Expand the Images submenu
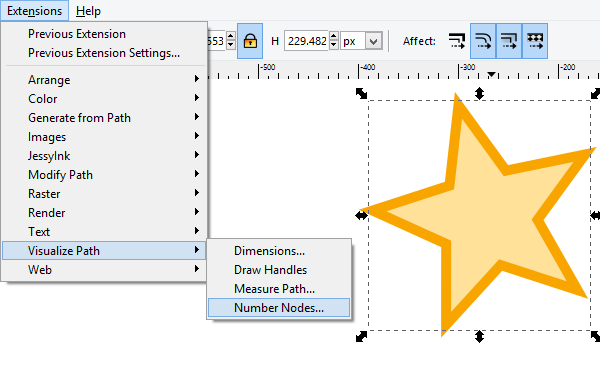The image size is (600, 375). pos(104,137)
